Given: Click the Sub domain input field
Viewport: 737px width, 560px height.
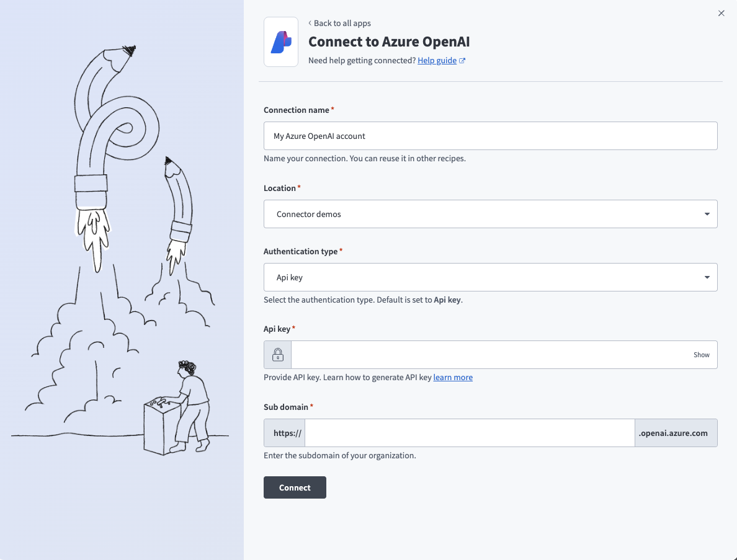Looking at the screenshot, I should coord(468,432).
